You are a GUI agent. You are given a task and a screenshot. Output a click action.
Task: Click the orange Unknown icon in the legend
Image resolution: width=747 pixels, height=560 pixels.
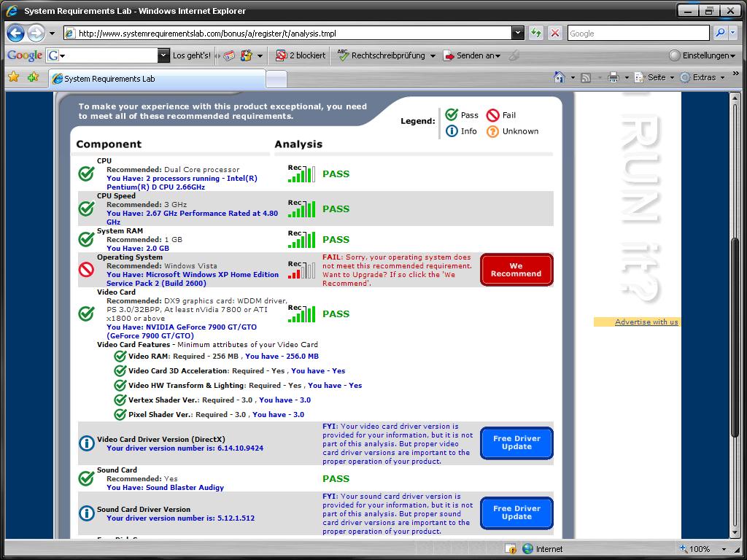(492, 131)
